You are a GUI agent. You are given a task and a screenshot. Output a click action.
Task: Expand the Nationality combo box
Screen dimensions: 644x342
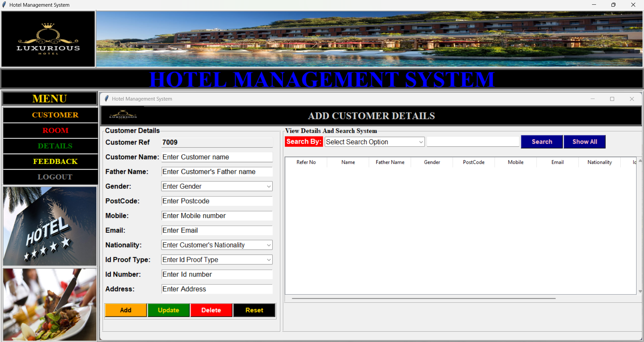coord(269,245)
